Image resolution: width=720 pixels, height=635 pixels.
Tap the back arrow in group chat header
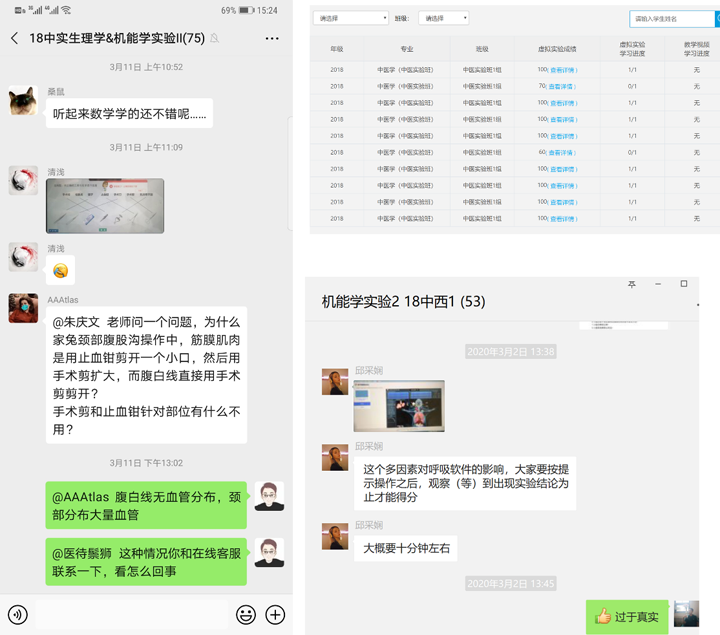(14, 38)
